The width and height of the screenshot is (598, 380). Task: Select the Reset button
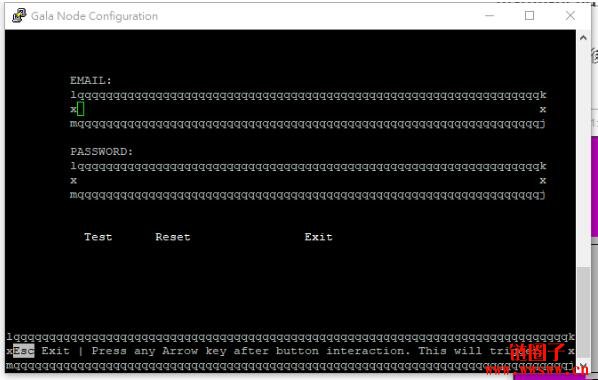173,237
